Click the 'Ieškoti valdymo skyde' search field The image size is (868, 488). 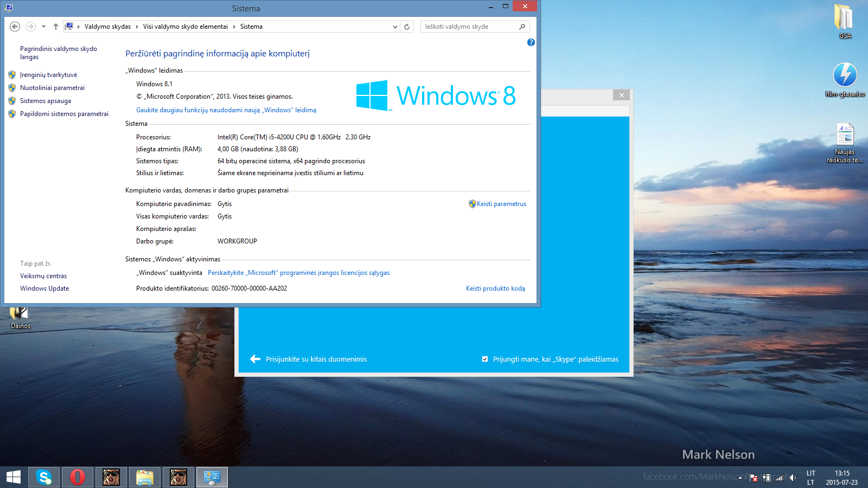click(x=469, y=27)
